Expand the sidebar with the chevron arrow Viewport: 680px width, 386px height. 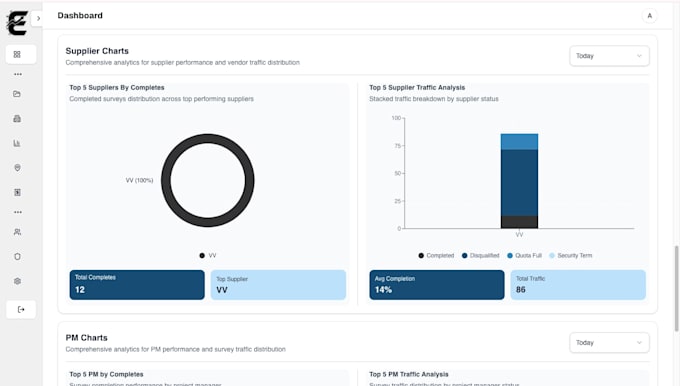tap(38, 18)
